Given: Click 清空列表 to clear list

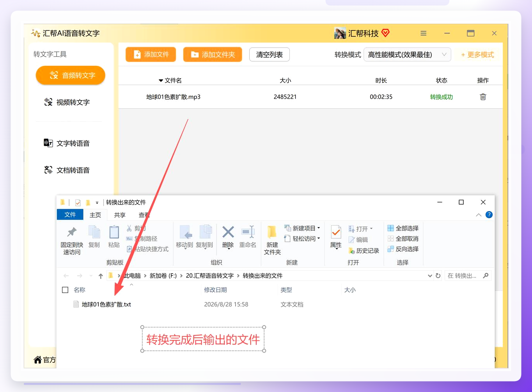Looking at the screenshot, I should (270, 55).
